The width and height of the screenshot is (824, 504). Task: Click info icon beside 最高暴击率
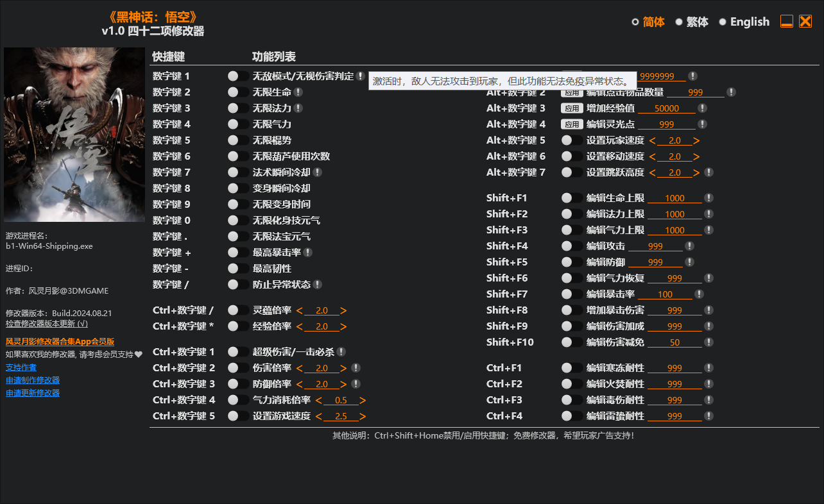pos(308,252)
